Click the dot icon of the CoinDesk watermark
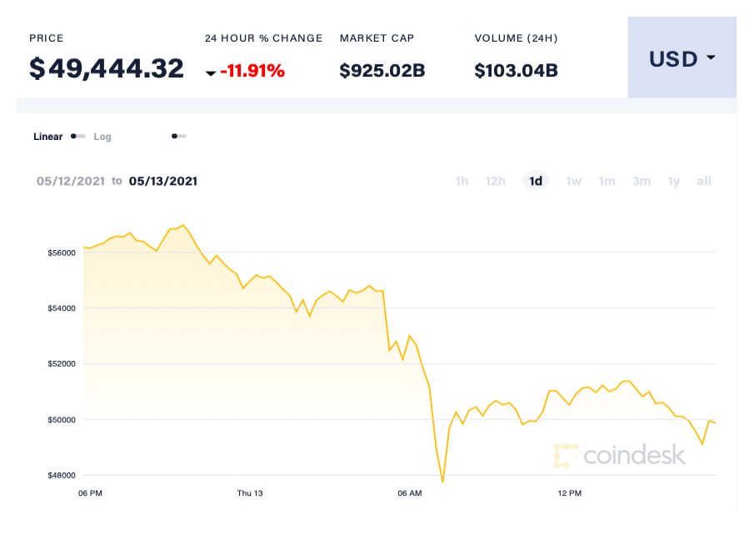Screen dimensions: 754x560 pyautogui.click(x=565, y=457)
